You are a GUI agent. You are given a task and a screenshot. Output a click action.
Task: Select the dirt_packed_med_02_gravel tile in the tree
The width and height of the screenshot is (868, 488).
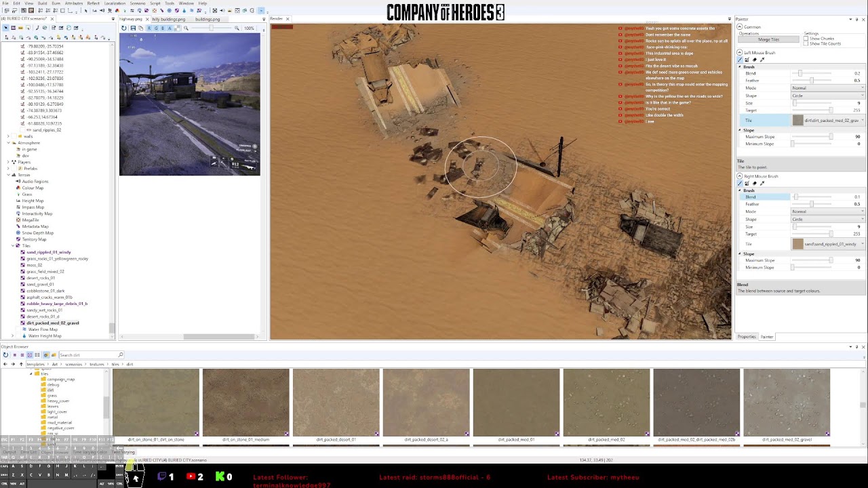[x=53, y=323]
